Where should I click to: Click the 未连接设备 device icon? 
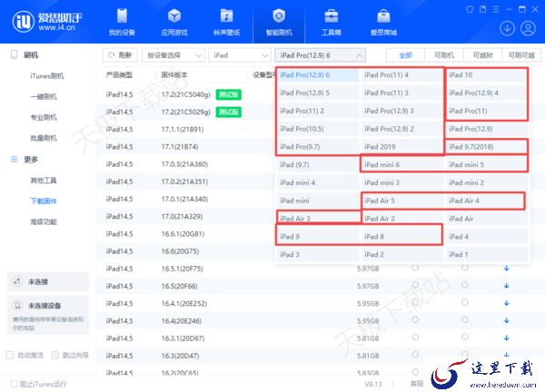17,306
